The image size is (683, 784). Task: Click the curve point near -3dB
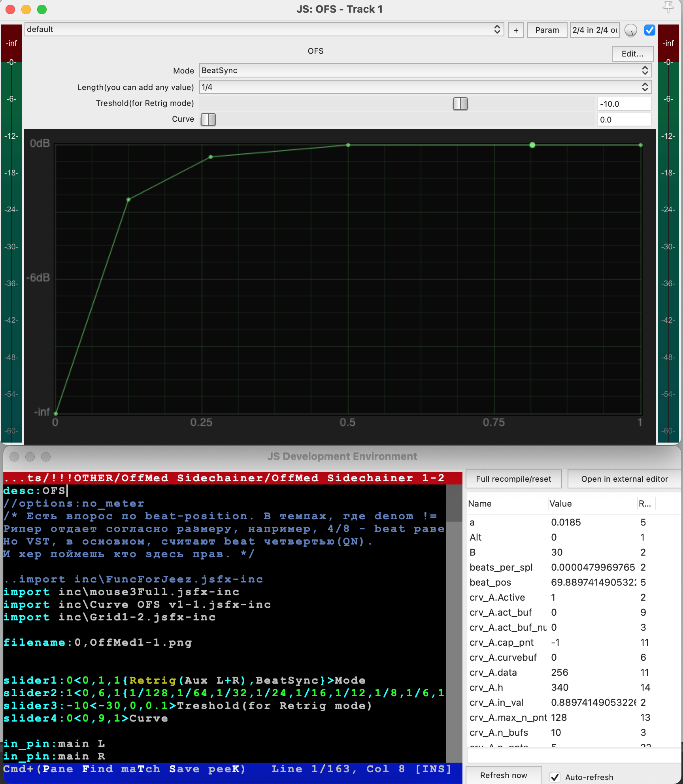pos(128,200)
